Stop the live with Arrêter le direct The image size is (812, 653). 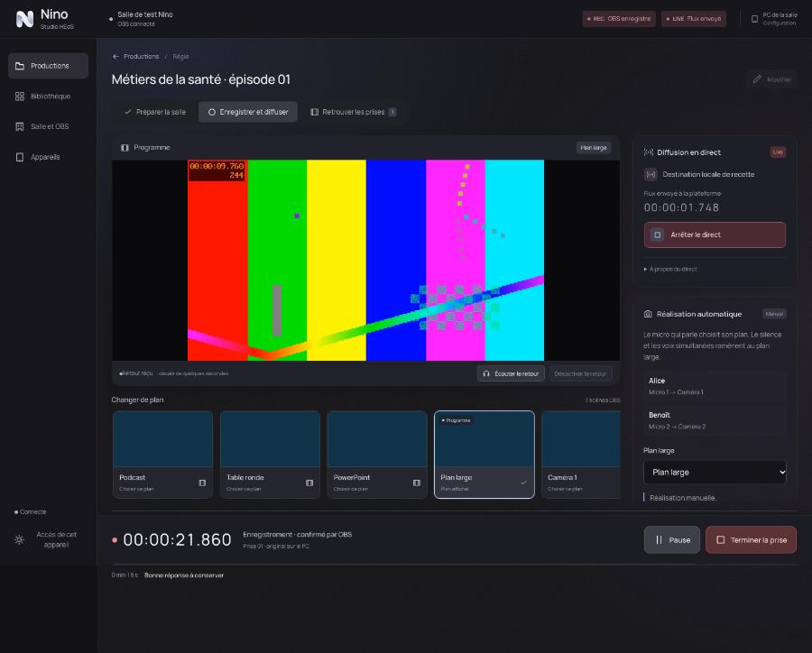[x=715, y=235]
